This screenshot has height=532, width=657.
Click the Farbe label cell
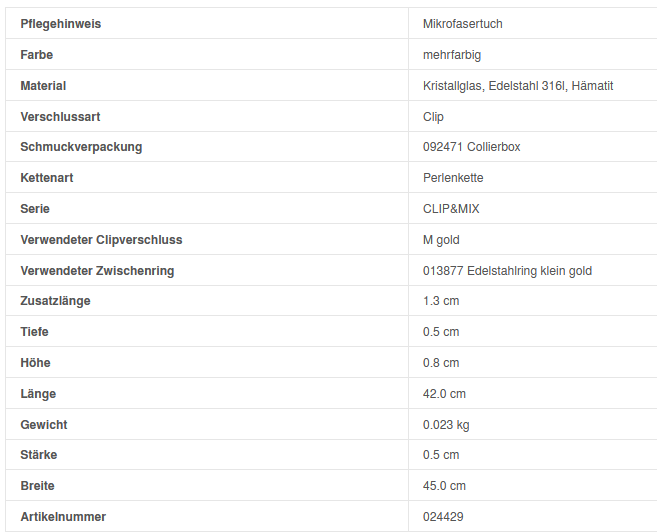37,55
